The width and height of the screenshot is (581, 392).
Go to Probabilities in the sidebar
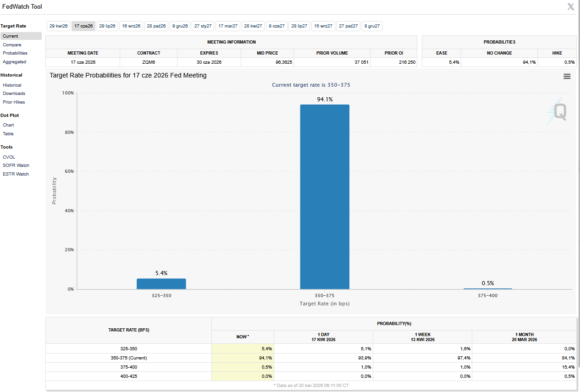[15, 53]
